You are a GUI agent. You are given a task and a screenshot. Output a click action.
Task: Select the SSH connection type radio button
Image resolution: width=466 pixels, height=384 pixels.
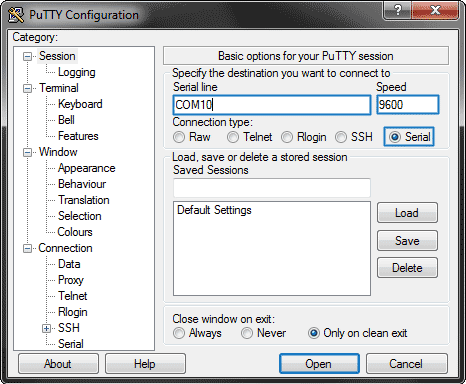[x=341, y=137]
